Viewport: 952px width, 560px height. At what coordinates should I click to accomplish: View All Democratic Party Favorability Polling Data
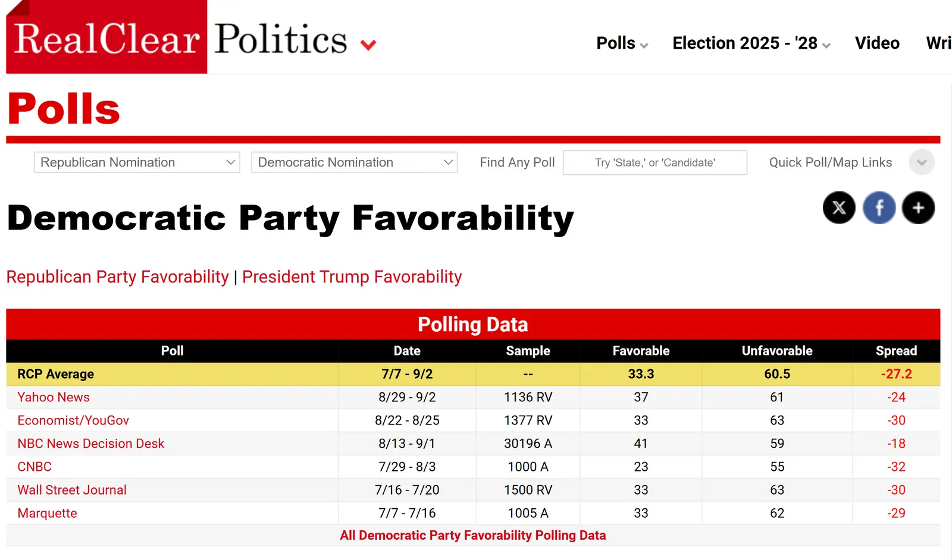[472, 535]
